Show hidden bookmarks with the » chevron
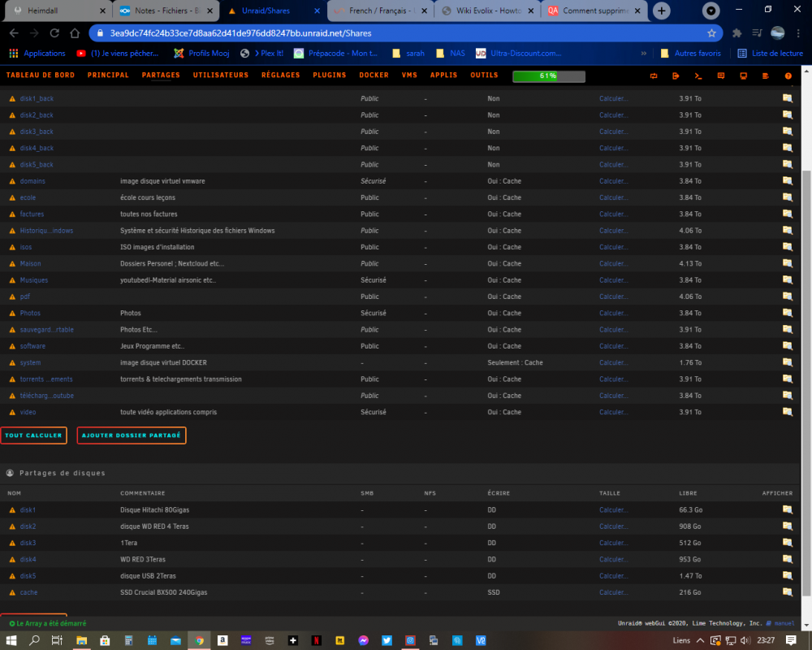The height and width of the screenshot is (650, 812). click(644, 54)
